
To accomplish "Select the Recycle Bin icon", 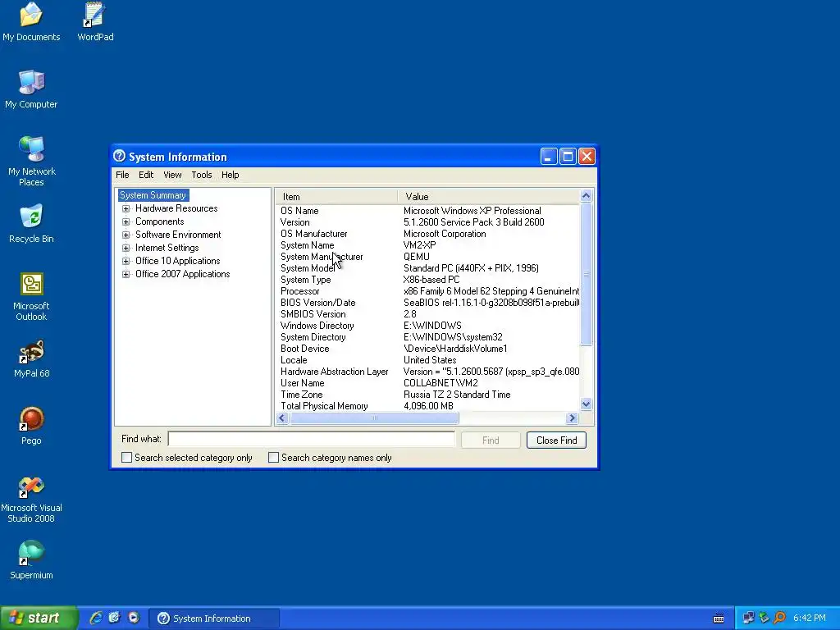I will (x=31, y=223).
